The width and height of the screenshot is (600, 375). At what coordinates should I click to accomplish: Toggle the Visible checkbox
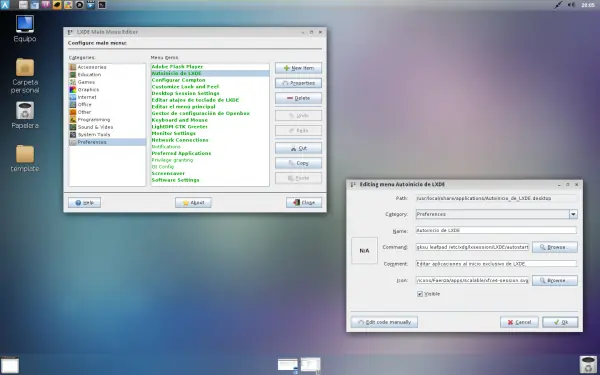420,294
